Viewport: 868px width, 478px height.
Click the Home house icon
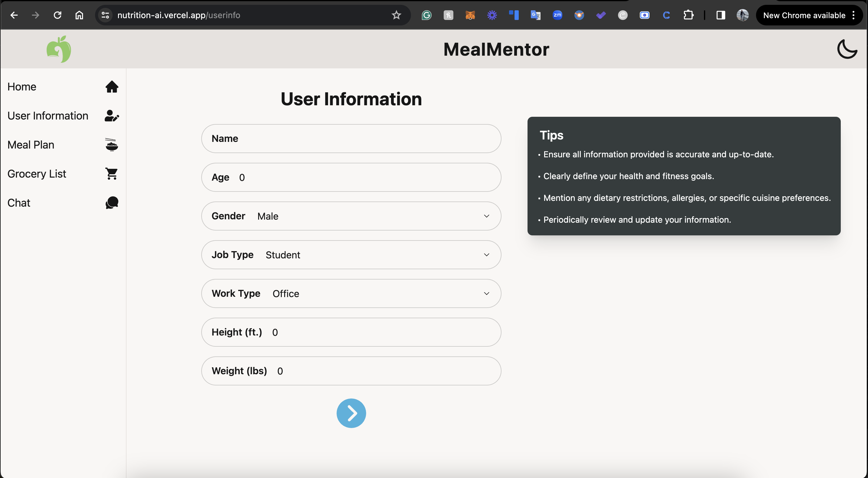tap(111, 87)
